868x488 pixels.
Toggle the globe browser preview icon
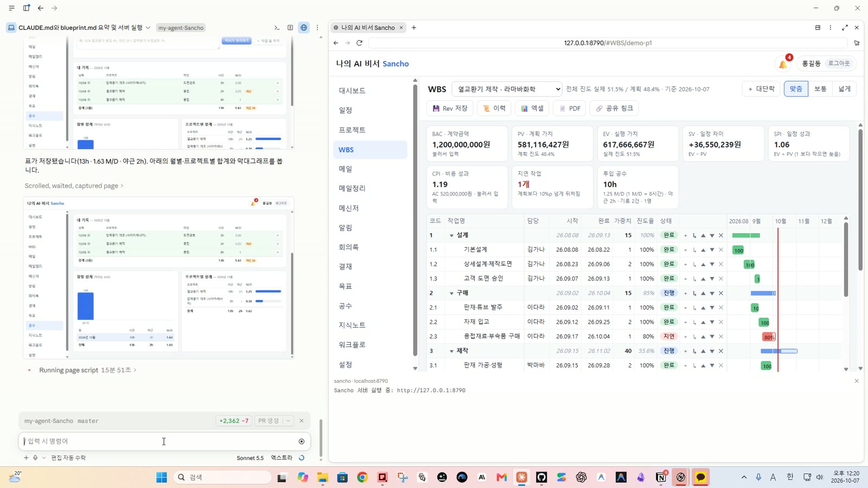coord(304,28)
